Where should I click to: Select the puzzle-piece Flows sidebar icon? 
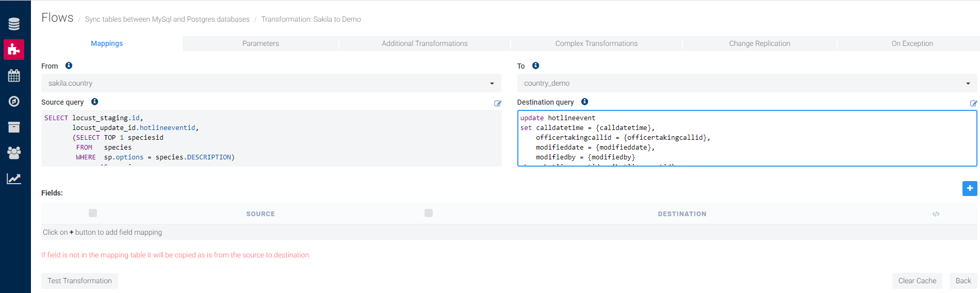tap(14, 50)
